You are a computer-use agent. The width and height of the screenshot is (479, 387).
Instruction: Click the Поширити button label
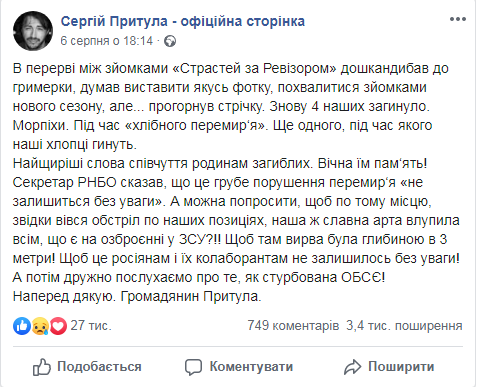click(x=401, y=367)
